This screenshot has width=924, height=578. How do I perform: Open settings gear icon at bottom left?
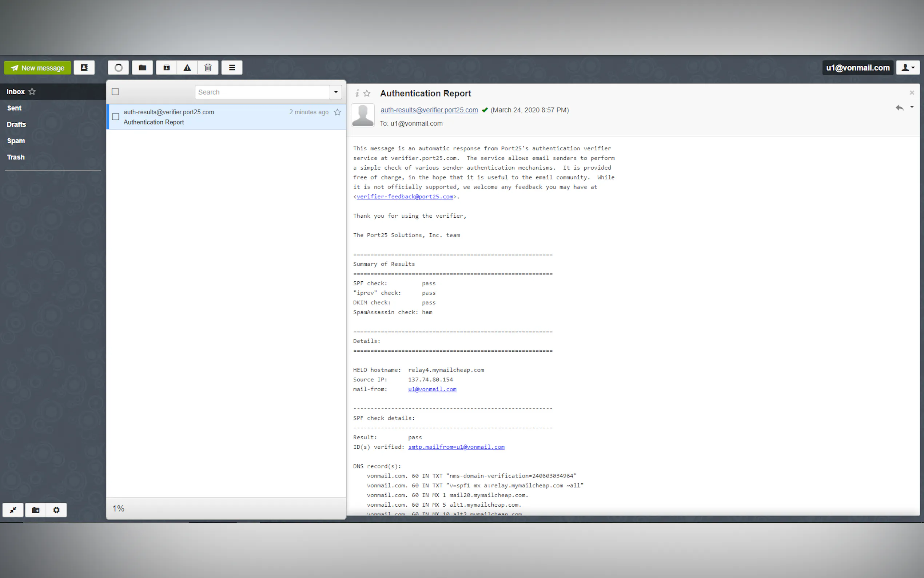tap(56, 510)
